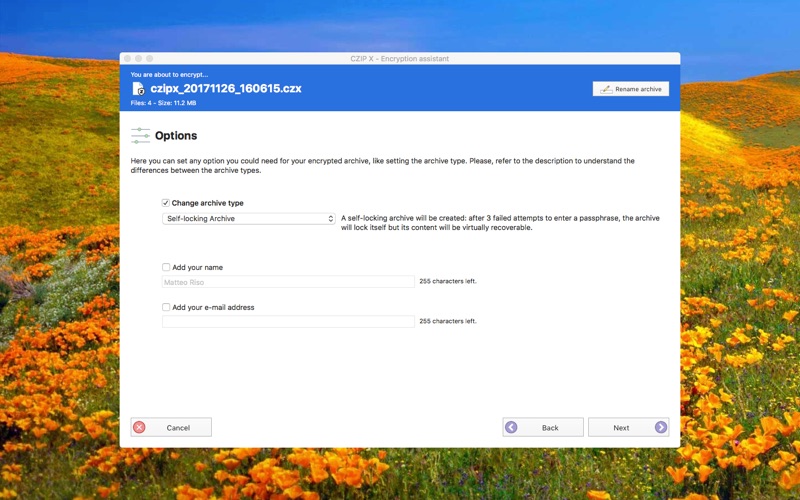Click '255 characters left' beside e-mail field
The height and width of the screenshot is (500, 800).
coord(448,321)
